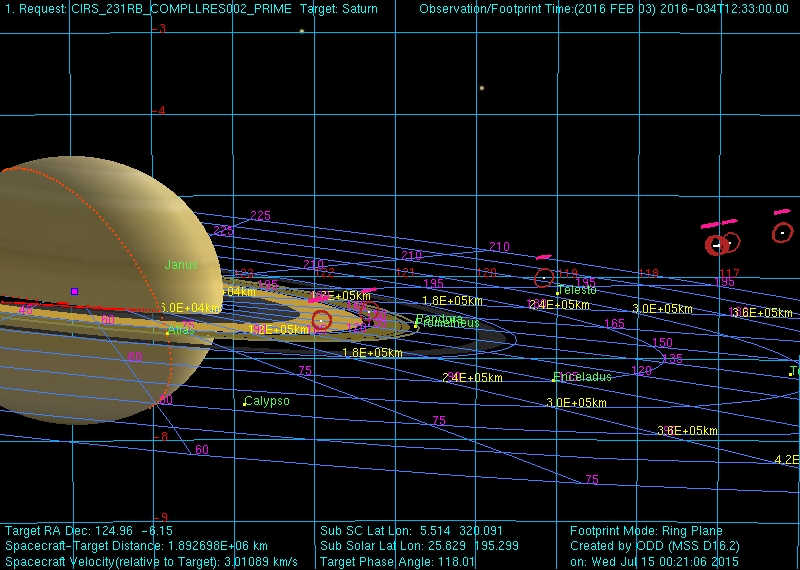Click the -4 declination grid label
Viewport: 800px width, 570px height.
tap(162, 110)
